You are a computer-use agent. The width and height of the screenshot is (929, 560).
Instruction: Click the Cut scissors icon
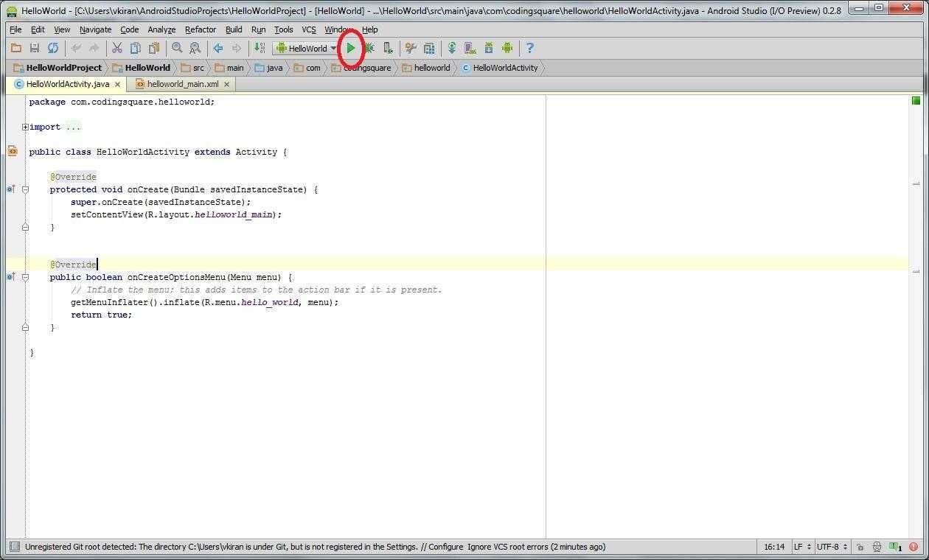point(116,48)
